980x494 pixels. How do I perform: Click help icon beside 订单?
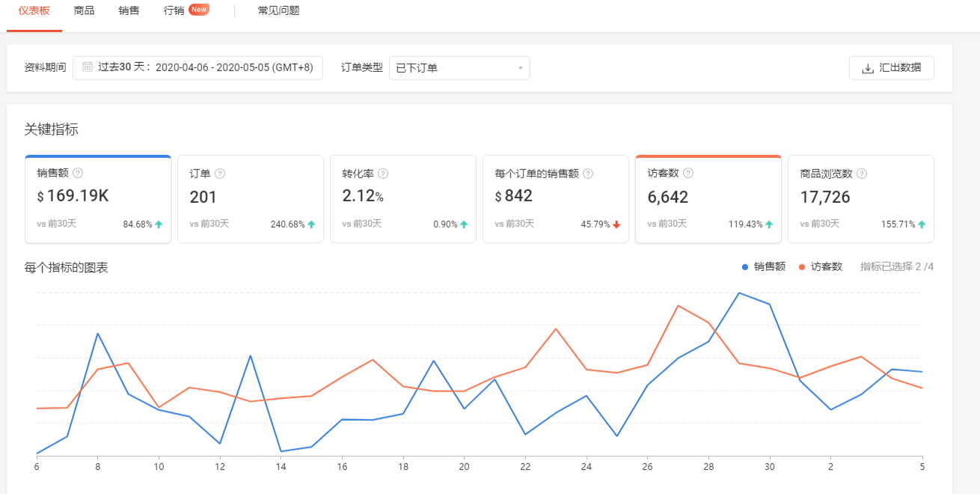pos(220,174)
